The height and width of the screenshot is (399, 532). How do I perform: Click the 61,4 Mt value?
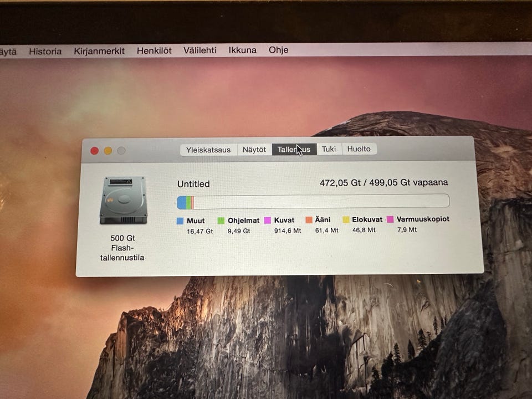click(x=327, y=231)
